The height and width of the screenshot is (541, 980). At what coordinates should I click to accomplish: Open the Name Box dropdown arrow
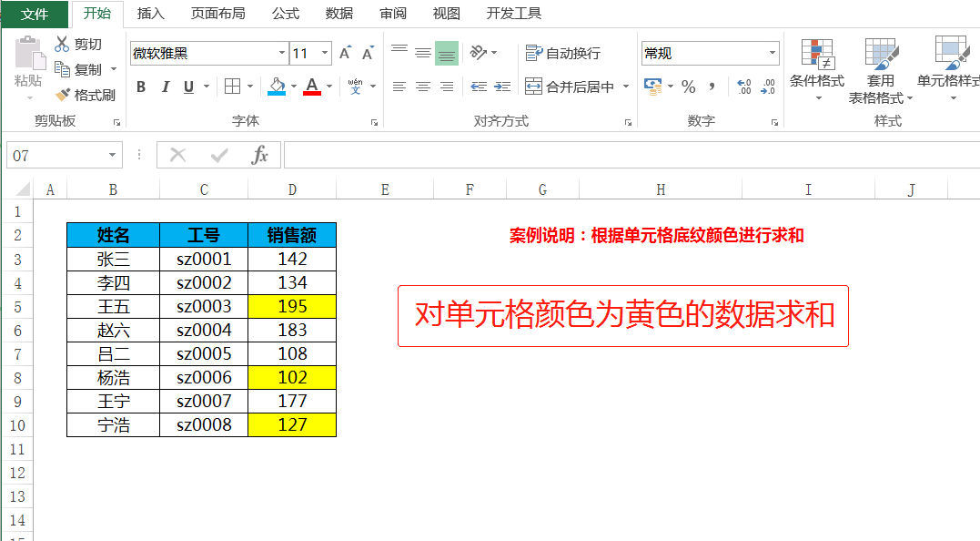pyautogui.click(x=112, y=155)
